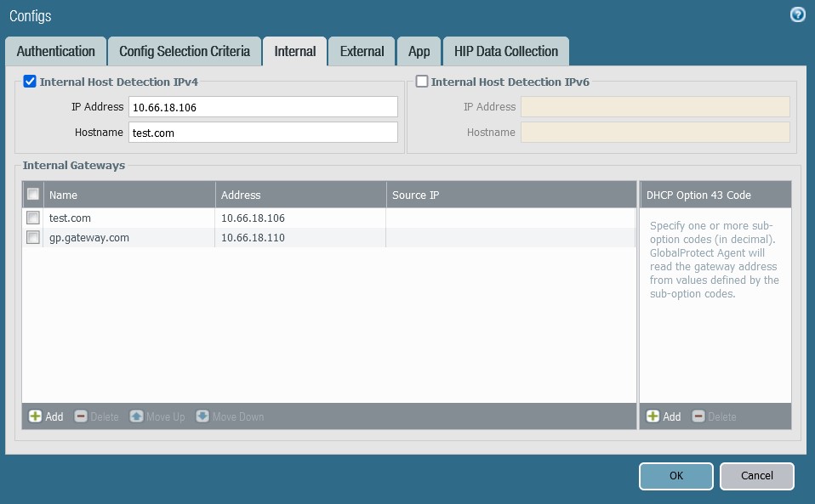Viewport: 815px width, 504px height.
Task: Click the OK button
Action: coord(675,476)
